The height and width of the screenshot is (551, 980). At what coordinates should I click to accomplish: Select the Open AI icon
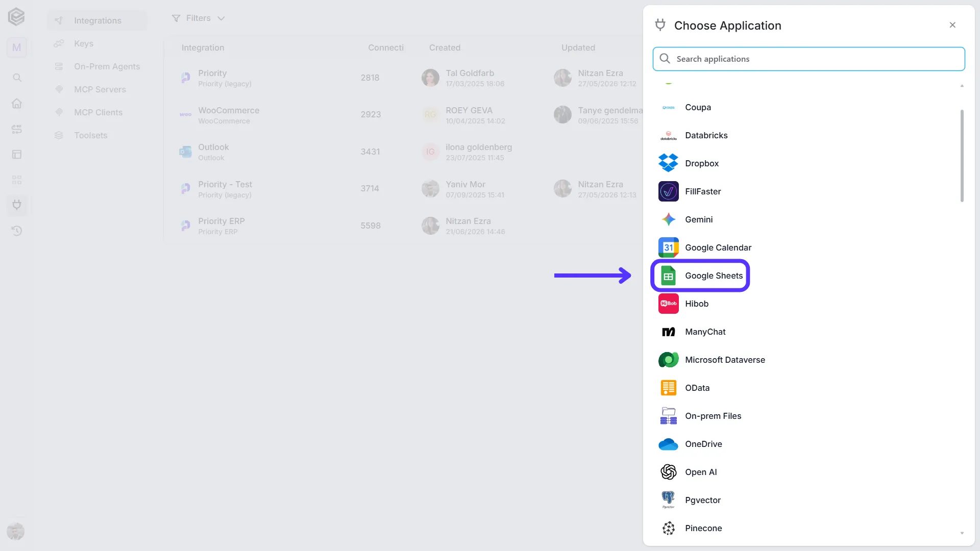coord(668,472)
